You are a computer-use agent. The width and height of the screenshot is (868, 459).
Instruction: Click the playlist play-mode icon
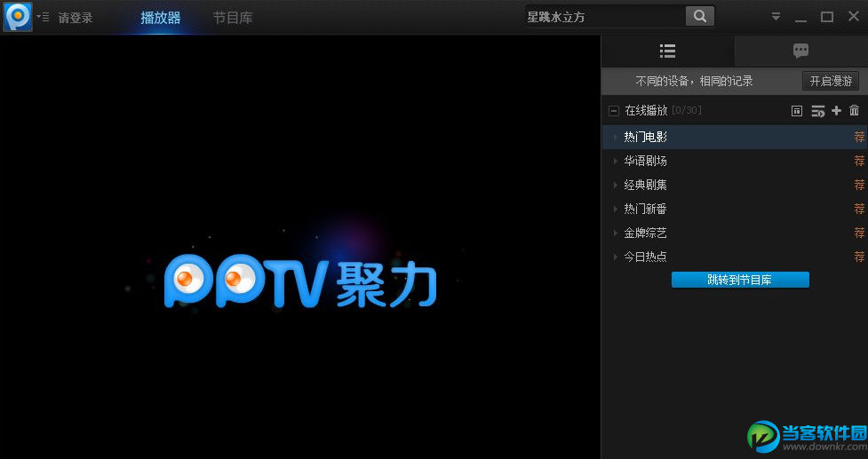click(x=817, y=111)
